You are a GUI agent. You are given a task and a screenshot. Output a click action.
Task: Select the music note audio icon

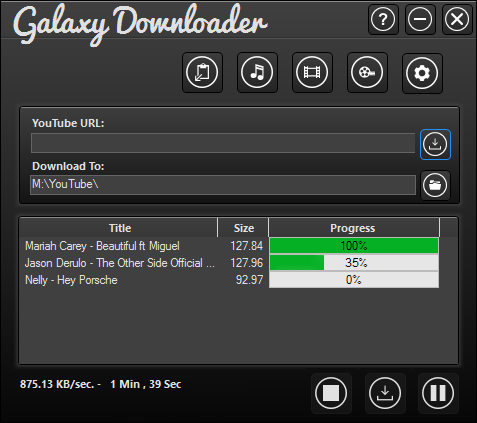click(x=257, y=72)
